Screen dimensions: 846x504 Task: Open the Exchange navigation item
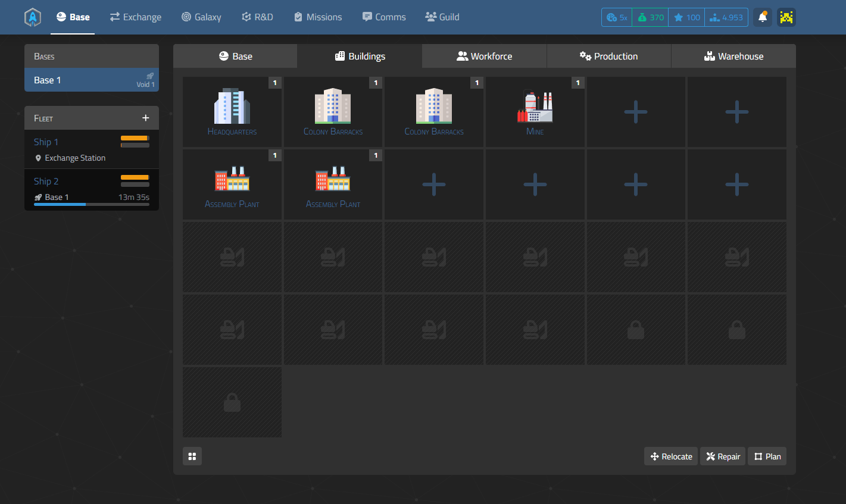pos(136,17)
